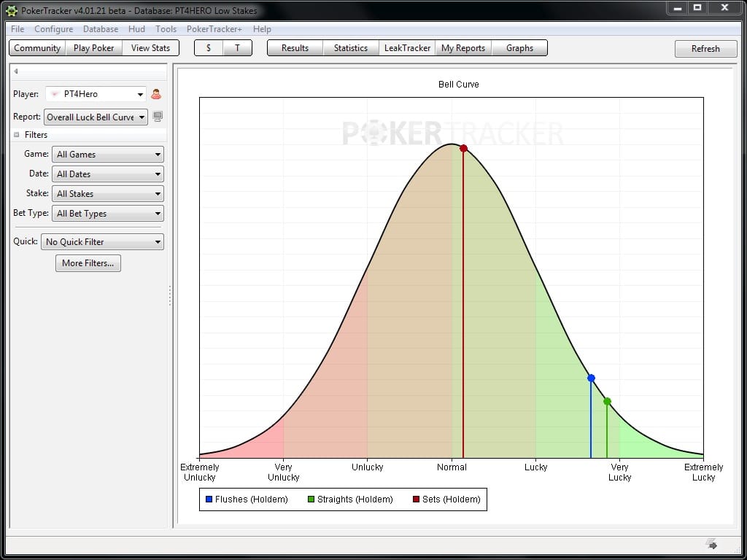The image size is (747, 560).
Task: Open More Filters dialog
Action: point(88,263)
